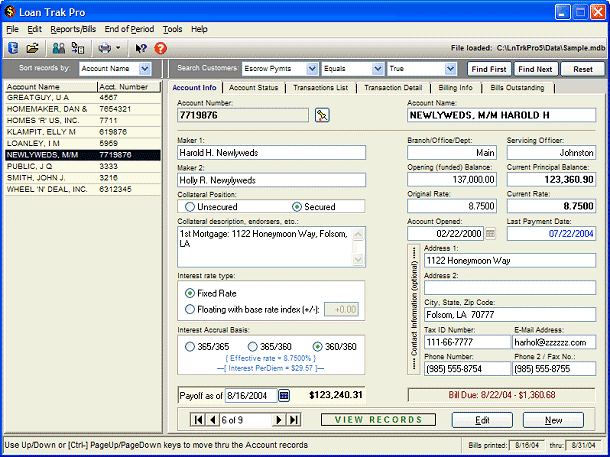Open the Help menu
This screenshot has height=457, width=610.
click(x=199, y=29)
